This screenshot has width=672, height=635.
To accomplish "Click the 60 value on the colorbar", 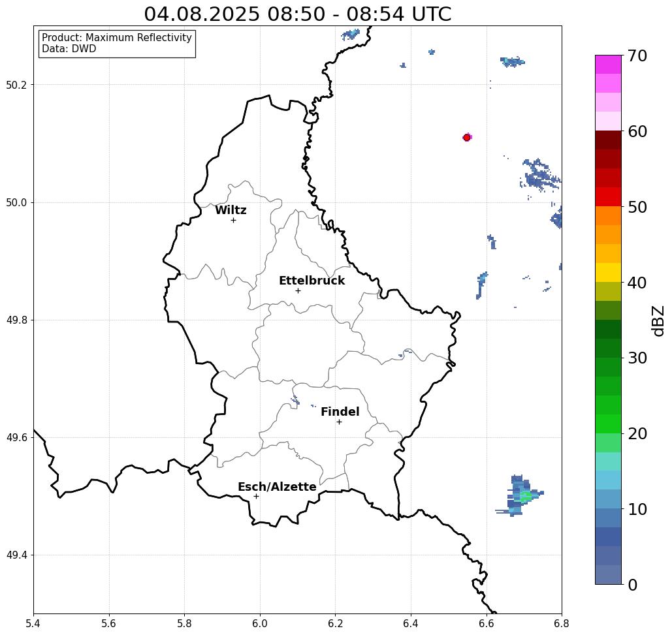I will [637, 131].
